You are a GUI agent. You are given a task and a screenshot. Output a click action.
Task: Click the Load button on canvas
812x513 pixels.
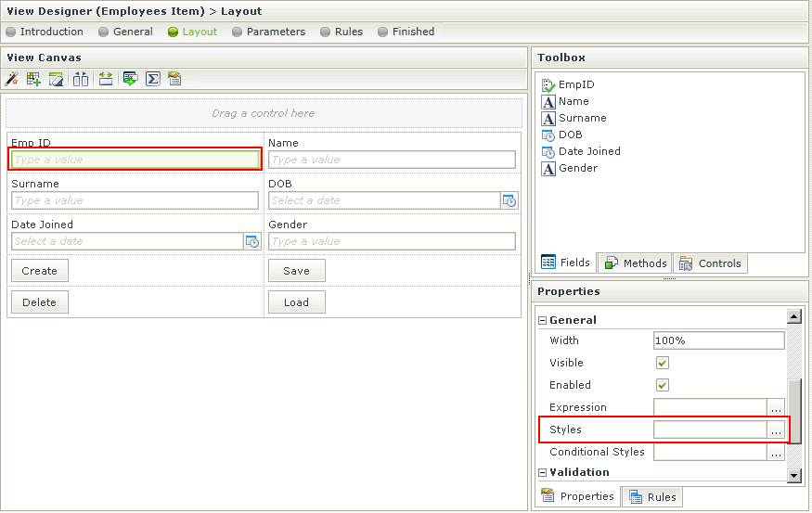pyautogui.click(x=297, y=302)
